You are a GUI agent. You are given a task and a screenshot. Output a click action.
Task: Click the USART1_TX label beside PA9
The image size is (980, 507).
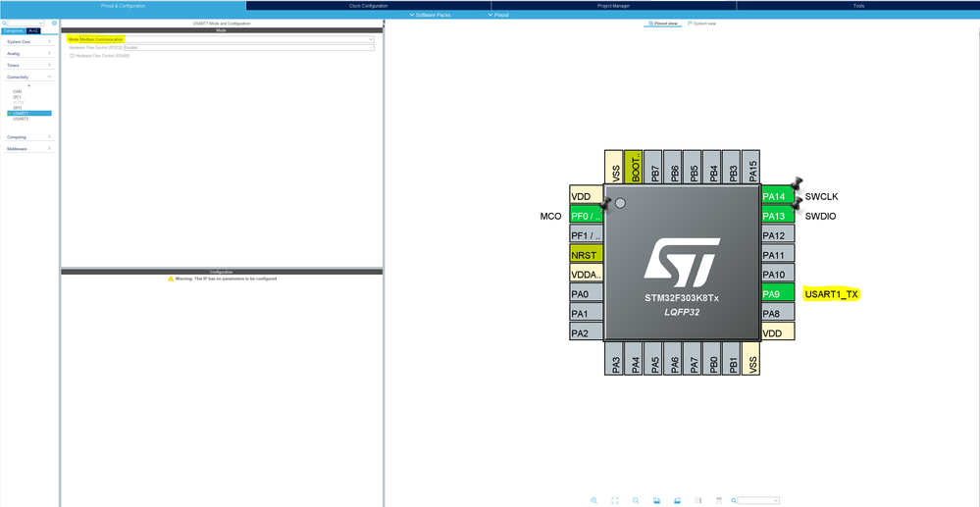click(832, 294)
